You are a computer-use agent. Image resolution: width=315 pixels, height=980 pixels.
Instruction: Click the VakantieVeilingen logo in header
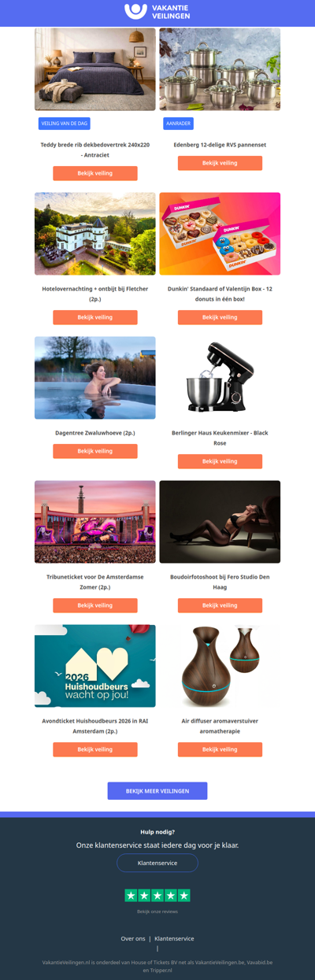tap(157, 12)
